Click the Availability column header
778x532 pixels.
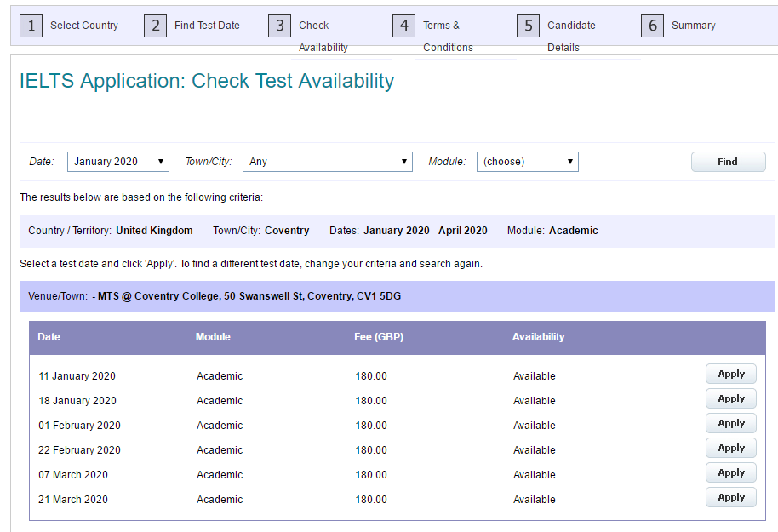click(x=538, y=337)
